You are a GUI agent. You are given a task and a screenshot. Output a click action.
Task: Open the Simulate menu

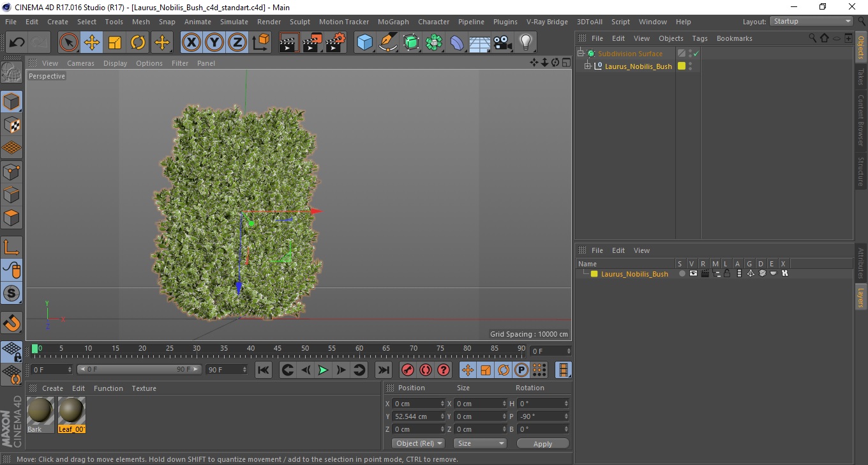pyautogui.click(x=234, y=22)
